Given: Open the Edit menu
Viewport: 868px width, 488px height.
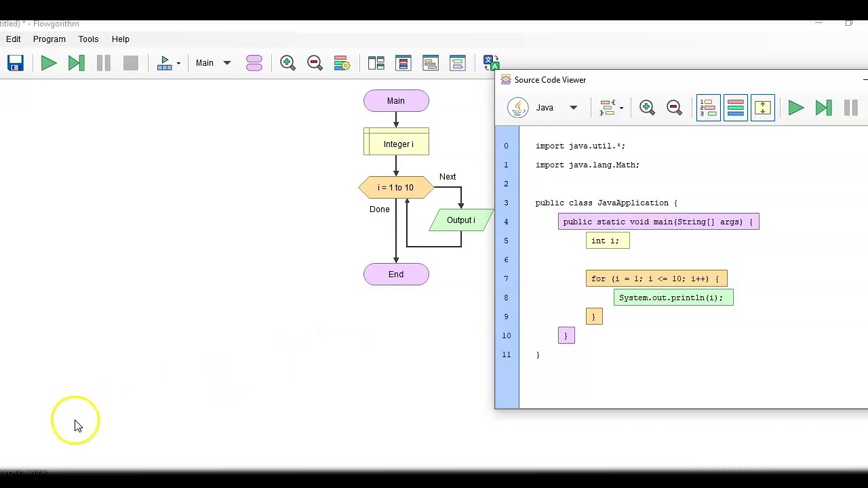Looking at the screenshot, I should click(13, 39).
